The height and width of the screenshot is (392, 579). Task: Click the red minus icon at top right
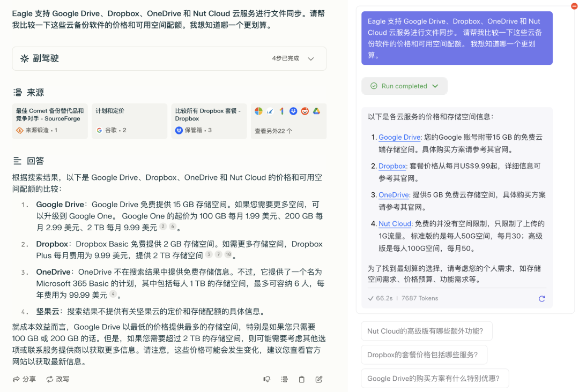click(x=574, y=5)
